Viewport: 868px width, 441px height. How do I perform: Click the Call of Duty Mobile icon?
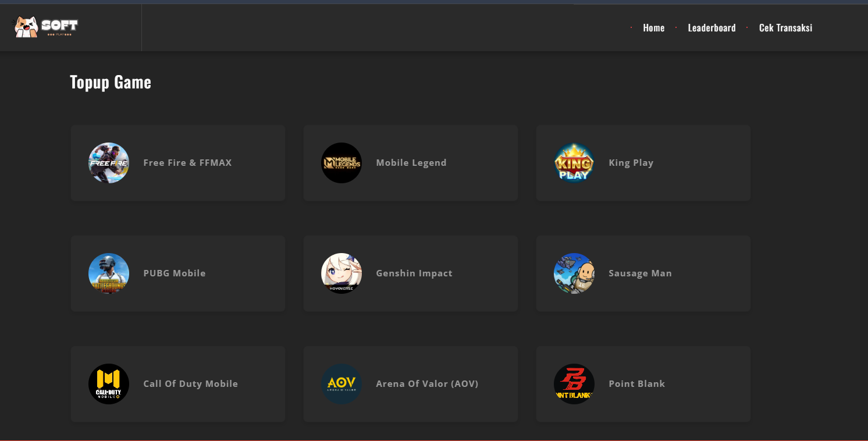pos(109,384)
